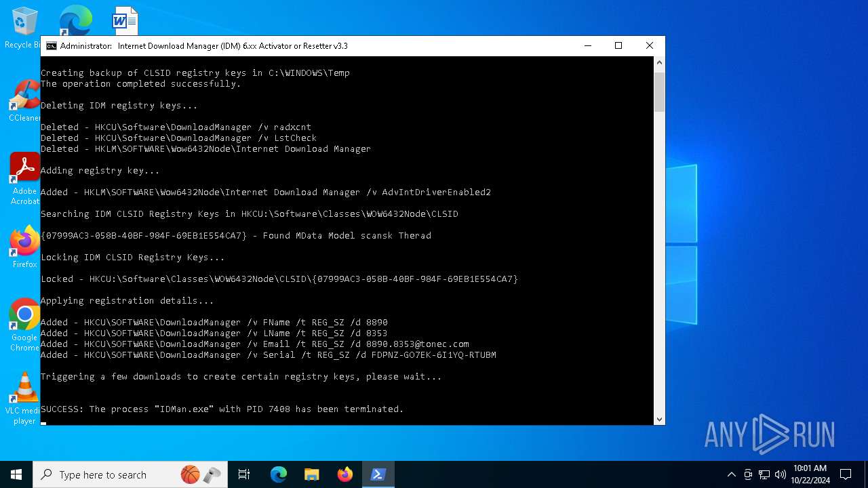
Task: Click the line 'Deleting IDM registry keys...'
Action: tap(119, 105)
